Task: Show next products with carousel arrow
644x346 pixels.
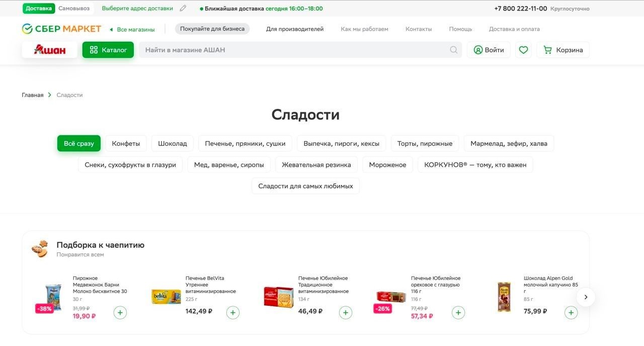Action: [586, 297]
